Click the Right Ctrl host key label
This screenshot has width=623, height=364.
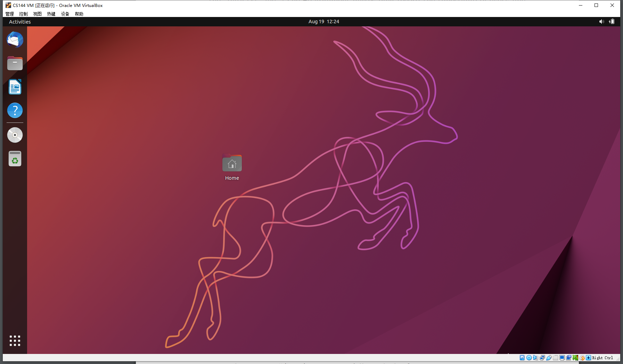click(x=602, y=358)
